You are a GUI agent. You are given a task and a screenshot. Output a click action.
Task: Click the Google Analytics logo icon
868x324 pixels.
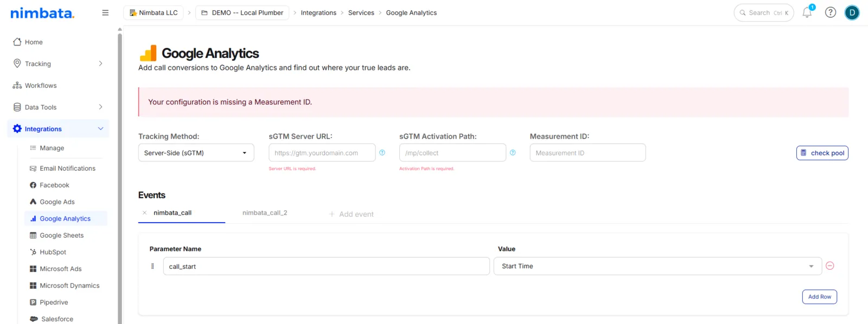point(148,53)
